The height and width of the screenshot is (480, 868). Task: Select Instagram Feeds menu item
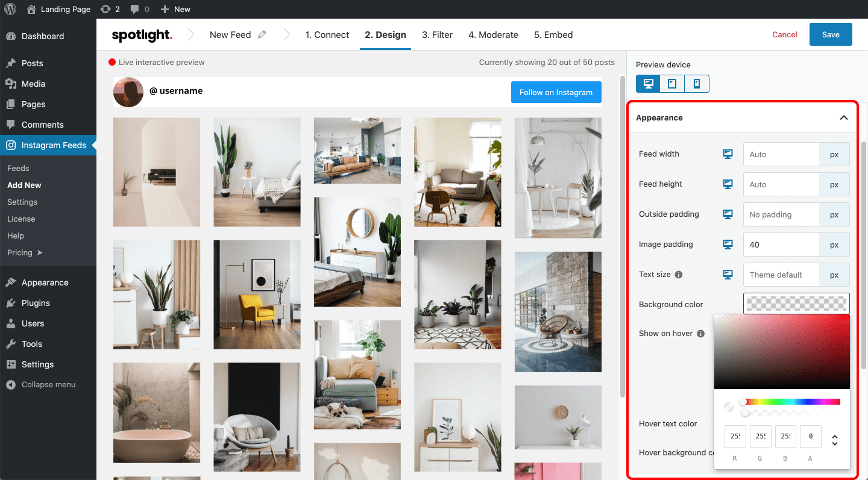[48, 145]
